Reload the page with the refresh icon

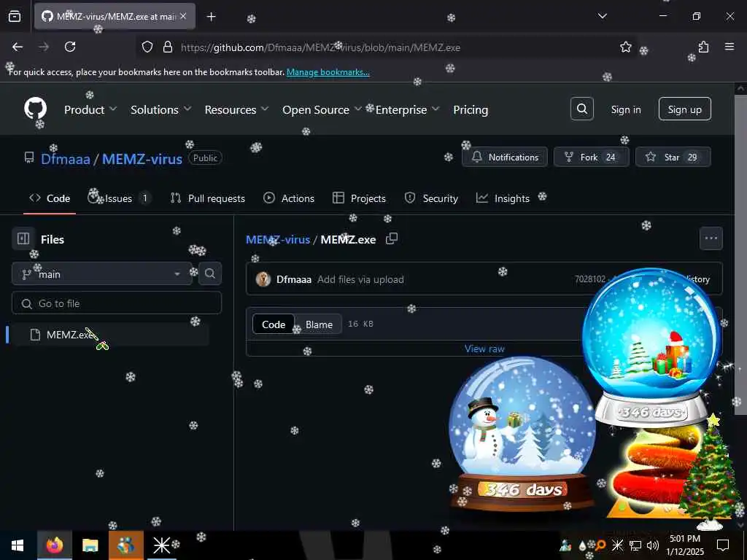[70, 47]
